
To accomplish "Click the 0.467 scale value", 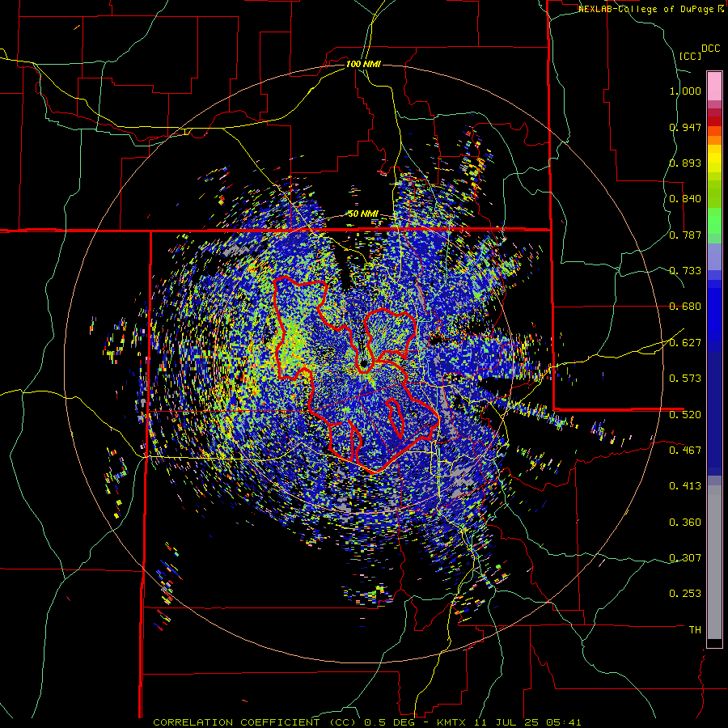I will tap(685, 451).
